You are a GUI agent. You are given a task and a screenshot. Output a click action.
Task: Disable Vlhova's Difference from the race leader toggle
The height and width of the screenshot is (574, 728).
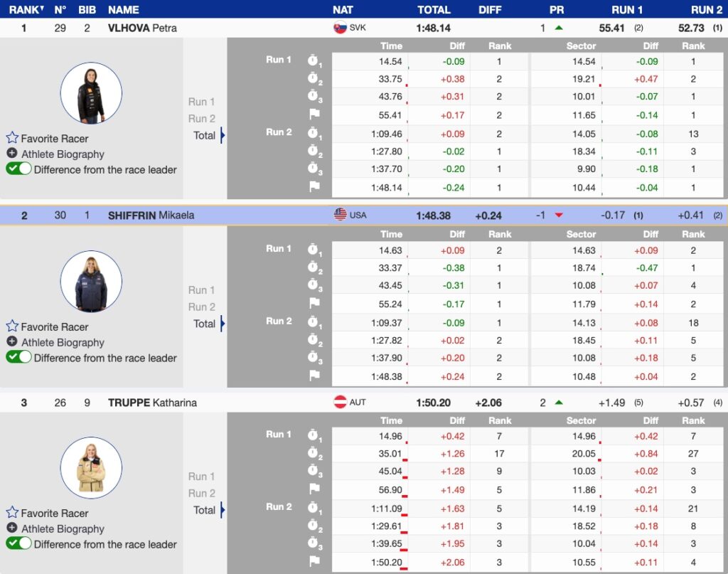[19, 169]
